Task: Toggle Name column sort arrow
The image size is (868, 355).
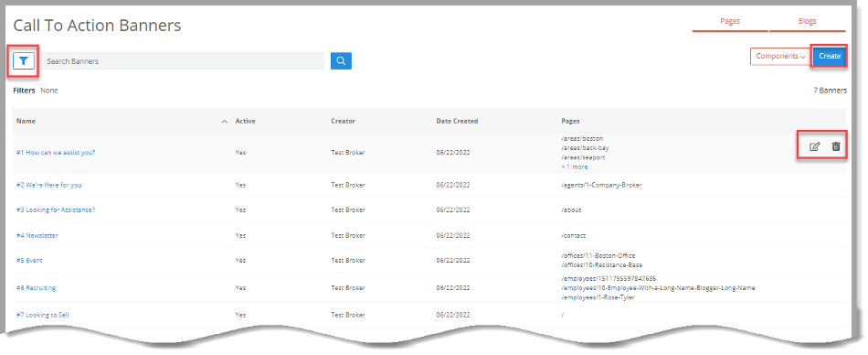Action: coord(224,122)
